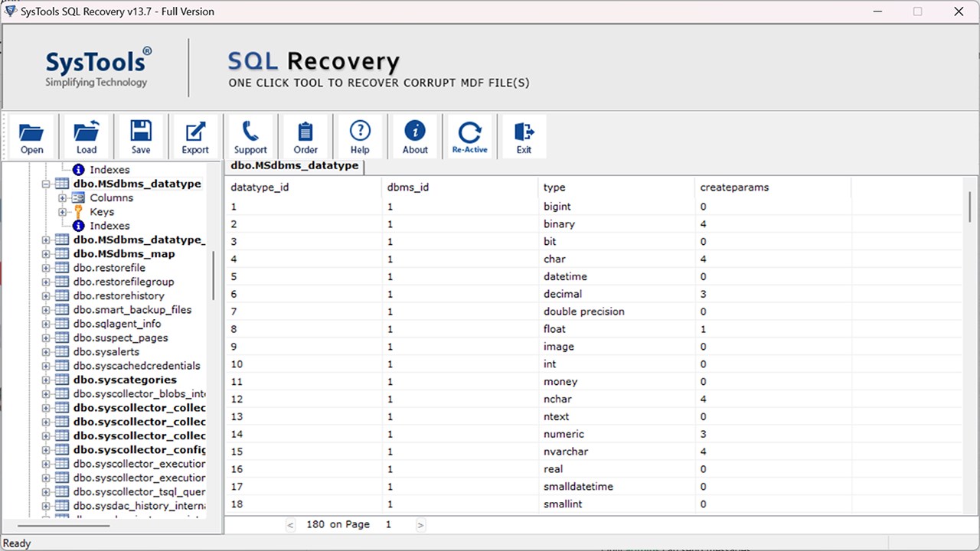
Task: Select datatype_id cell with value 18
Action: [x=302, y=504]
